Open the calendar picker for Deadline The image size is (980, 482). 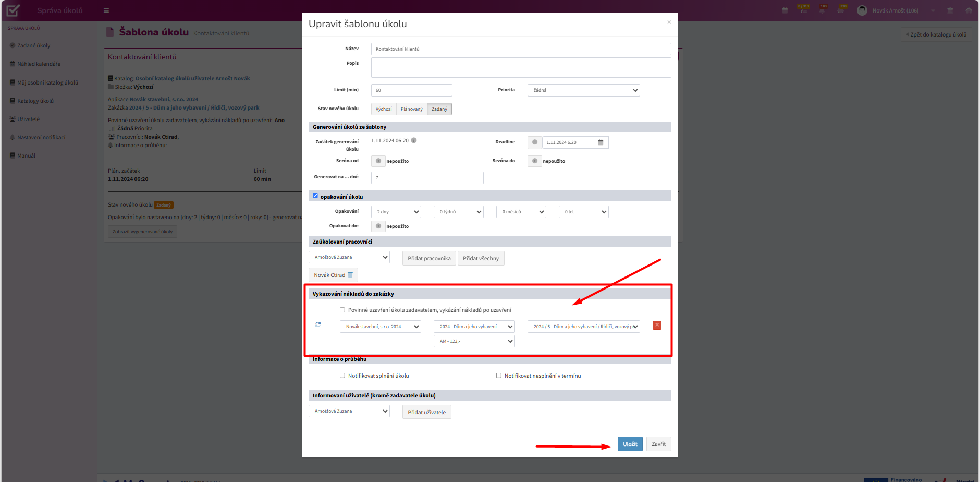(x=601, y=142)
